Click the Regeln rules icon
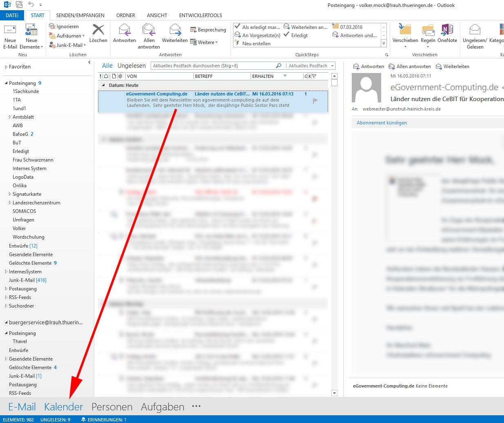 pos(428,30)
